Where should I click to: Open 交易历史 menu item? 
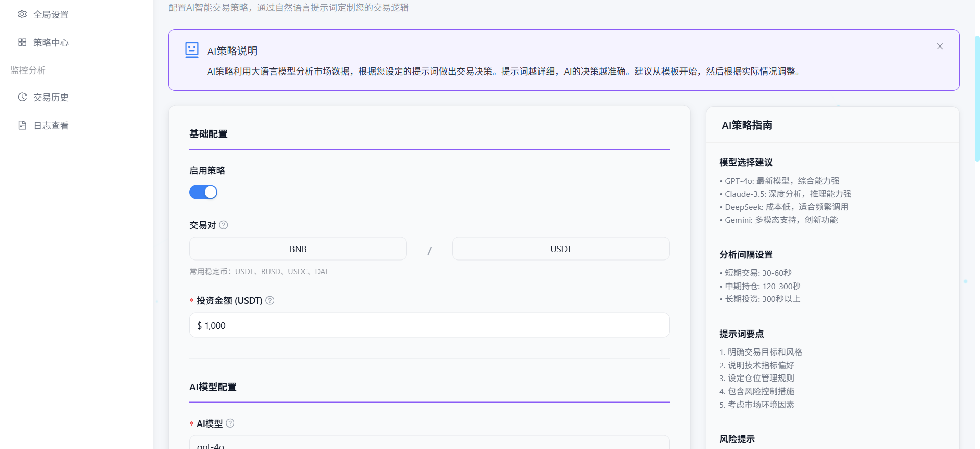click(51, 97)
